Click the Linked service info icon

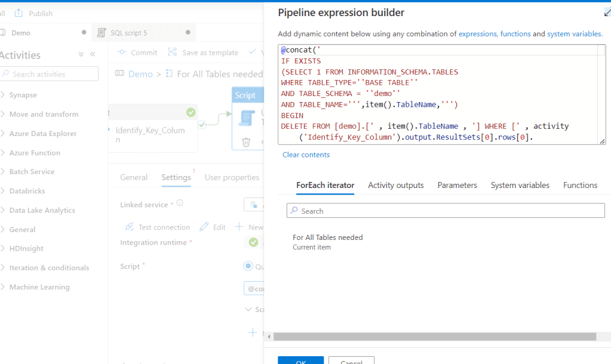coord(180,203)
